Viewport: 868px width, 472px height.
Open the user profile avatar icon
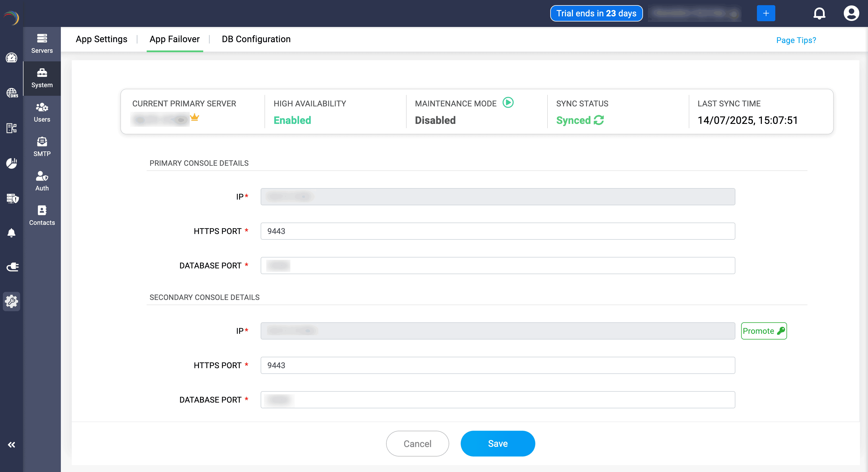tap(851, 13)
